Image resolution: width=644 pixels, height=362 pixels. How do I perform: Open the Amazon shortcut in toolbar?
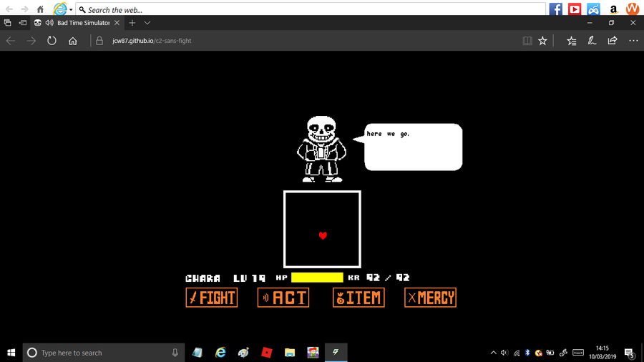tap(613, 9)
